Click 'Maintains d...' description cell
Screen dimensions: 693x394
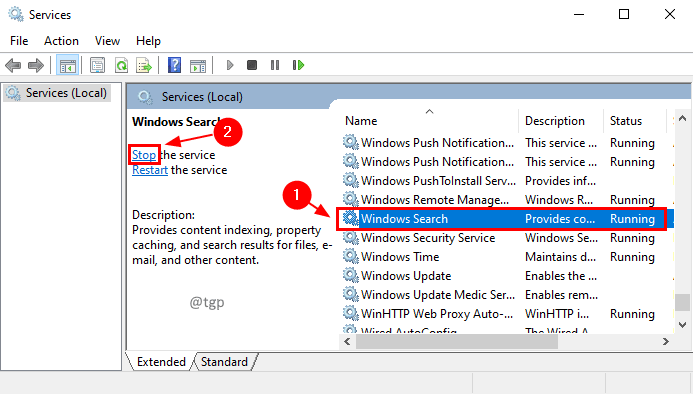pos(560,256)
